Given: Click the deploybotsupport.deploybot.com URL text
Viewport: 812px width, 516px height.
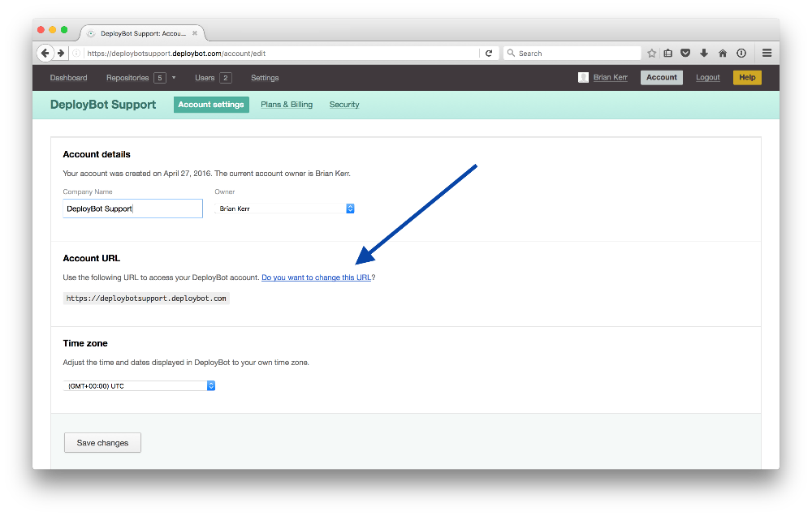Looking at the screenshot, I should [x=146, y=299].
